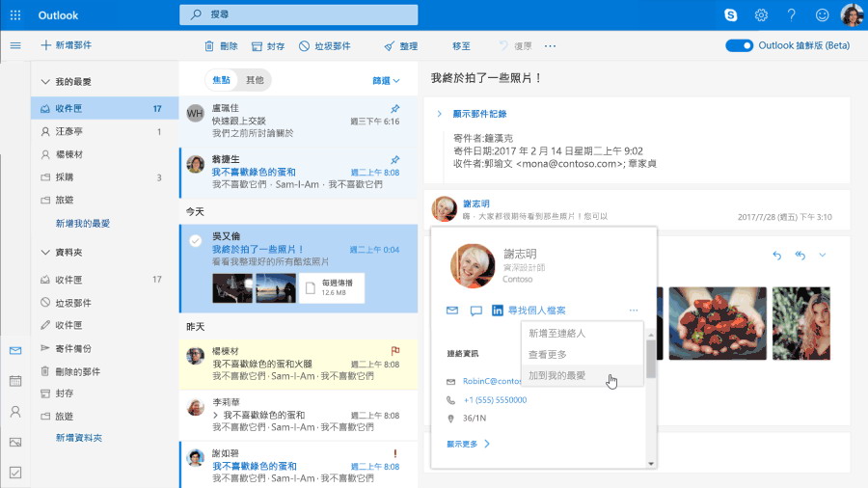Select the 焦點 focused tab

[222, 80]
